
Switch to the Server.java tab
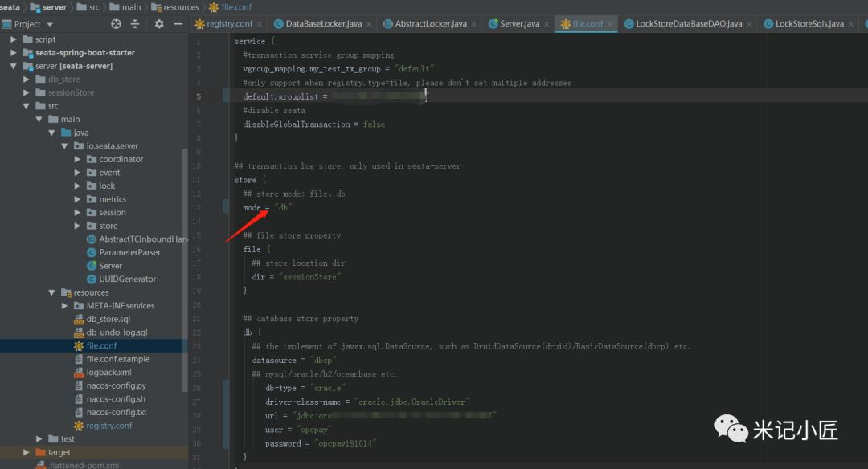519,24
